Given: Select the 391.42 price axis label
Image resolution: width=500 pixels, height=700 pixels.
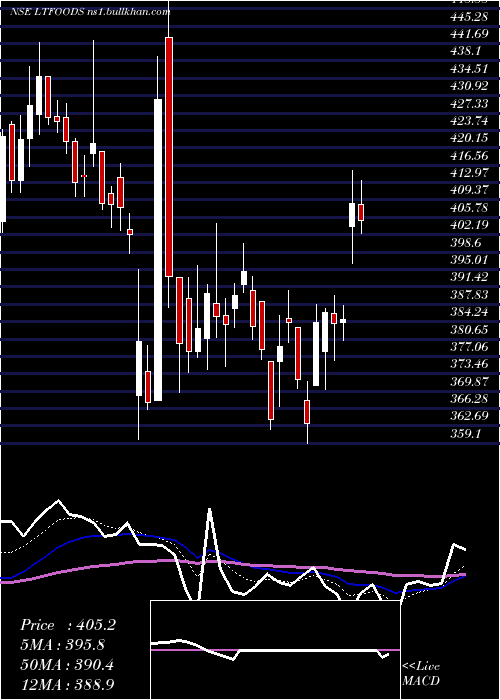Looking at the screenshot, I should point(469,277).
